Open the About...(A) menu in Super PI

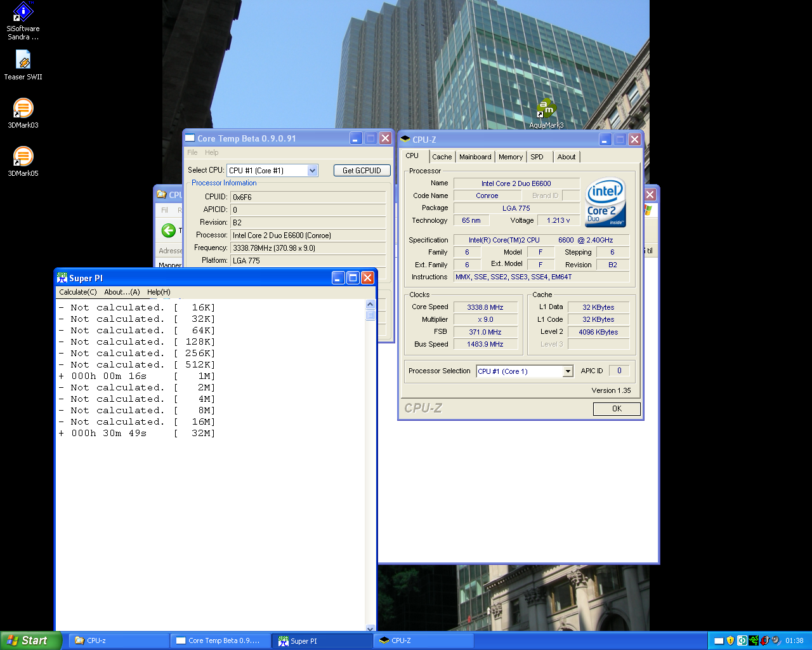click(x=122, y=292)
